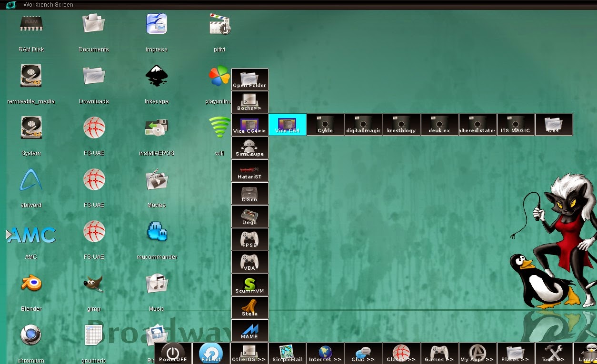Choose the ITS MAGIC disk entry
Image resolution: width=597 pixels, height=364 pixels.
click(516, 125)
